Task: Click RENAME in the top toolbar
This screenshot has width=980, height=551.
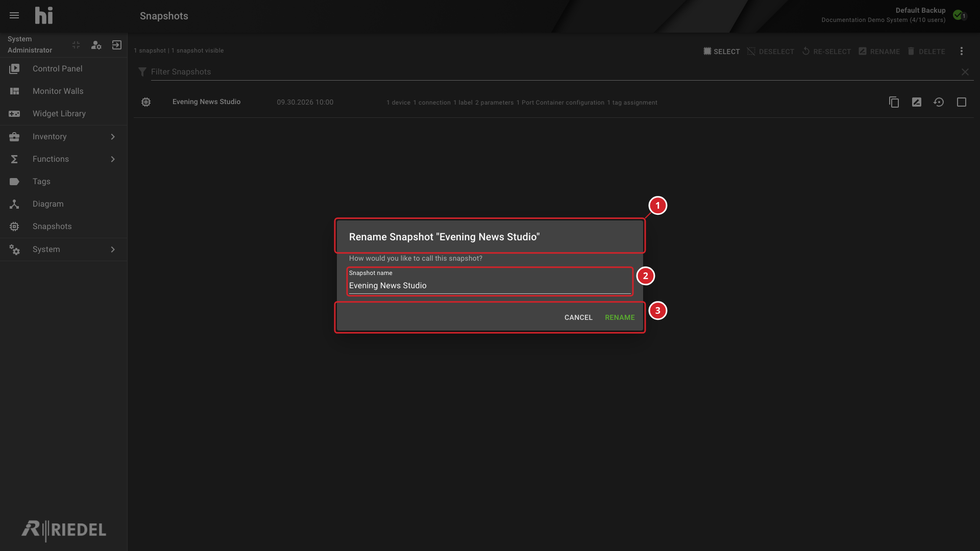Action: coord(879,52)
